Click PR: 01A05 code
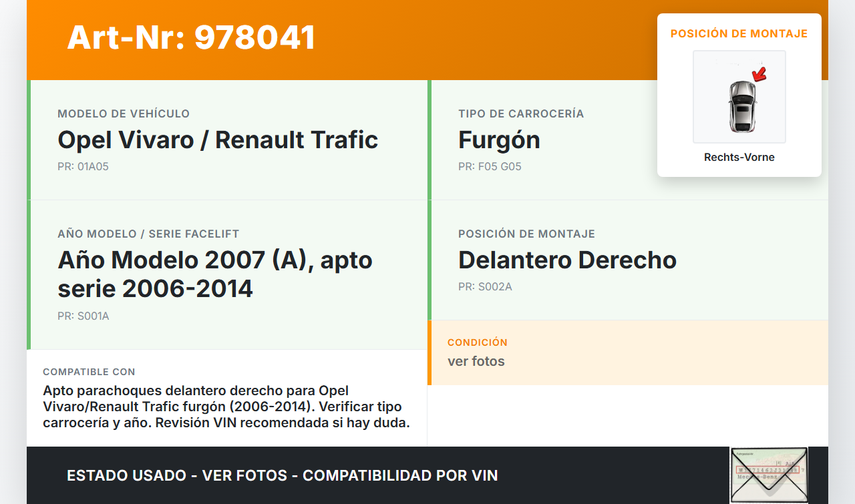Image resolution: width=855 pixels, height=504 pixels. [83, 166]
